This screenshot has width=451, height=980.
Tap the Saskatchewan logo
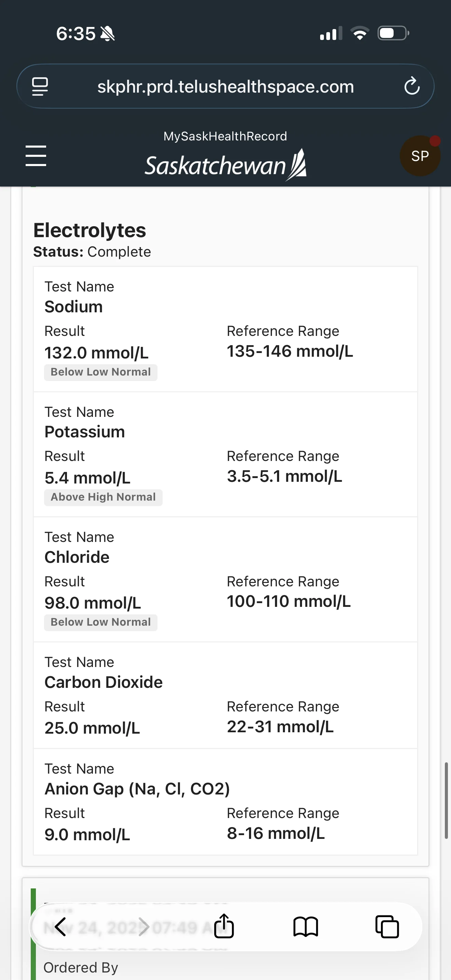click(x=225, y=165)
